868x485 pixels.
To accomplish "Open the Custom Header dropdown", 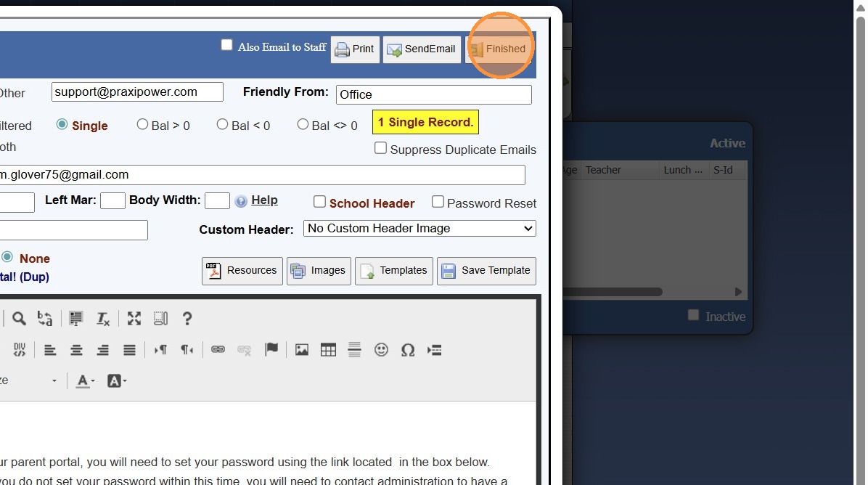I will (x=419, y=228).
